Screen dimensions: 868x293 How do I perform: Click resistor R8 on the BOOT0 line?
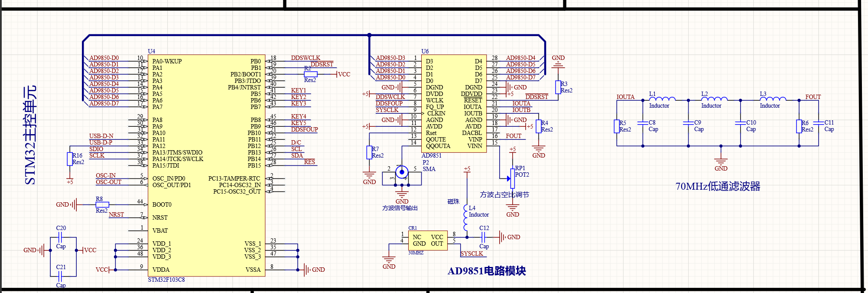click(102, 204)
